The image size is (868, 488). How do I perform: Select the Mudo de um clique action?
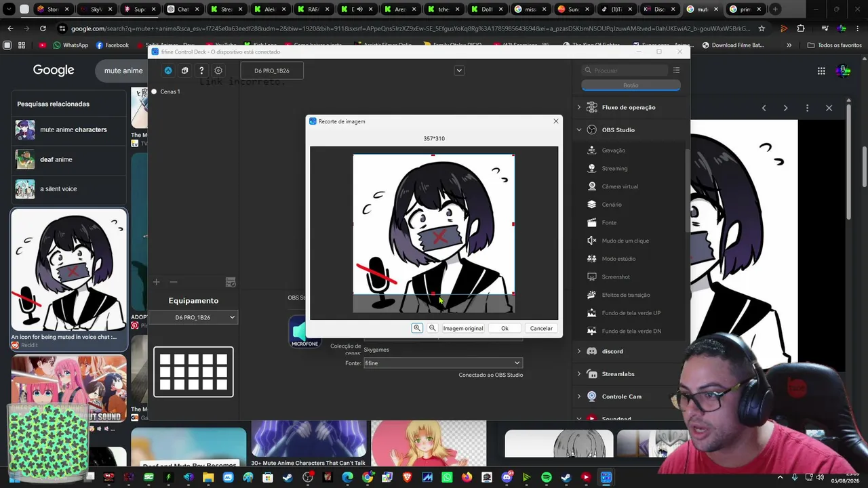(x=625, y=241)
